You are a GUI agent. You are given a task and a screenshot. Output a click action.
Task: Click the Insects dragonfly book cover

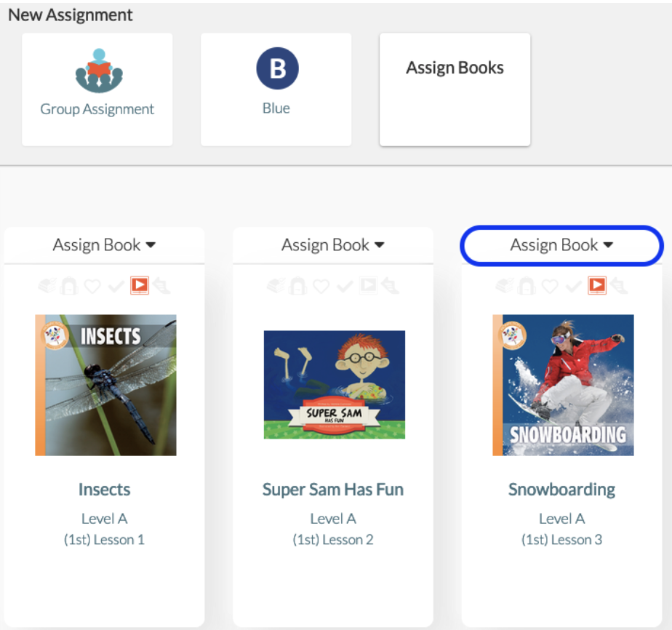(x=106, y=386)
